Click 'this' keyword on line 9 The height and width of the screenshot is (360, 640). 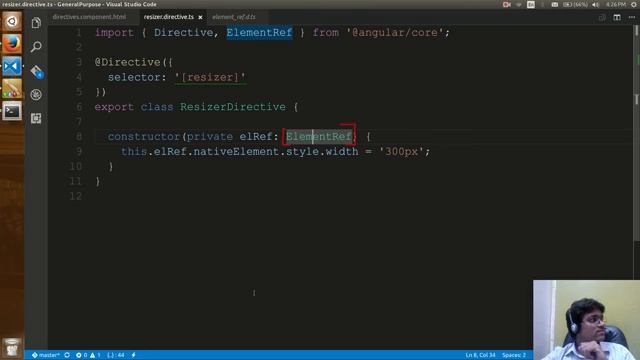point(134,152)
